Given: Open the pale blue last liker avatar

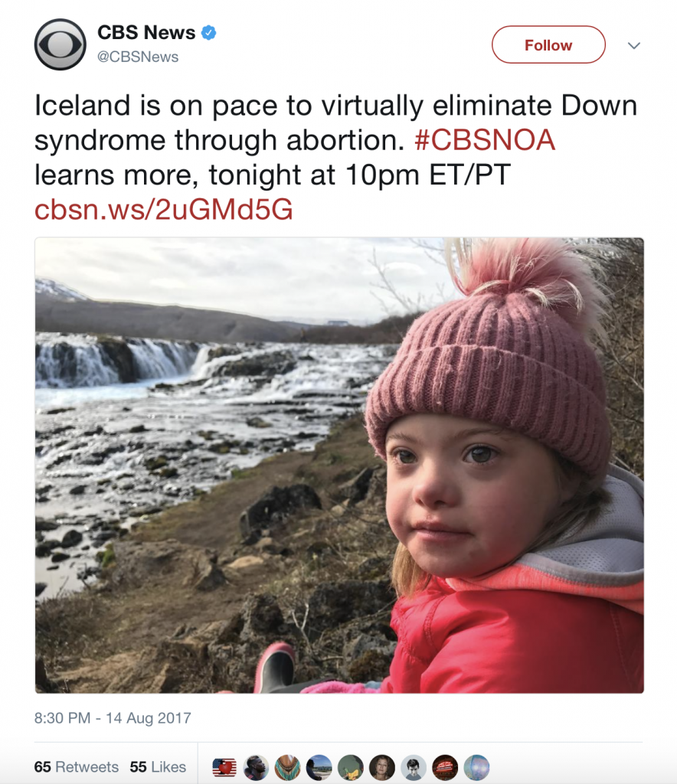Looking at the screenshot, I should tap(476, 767).
